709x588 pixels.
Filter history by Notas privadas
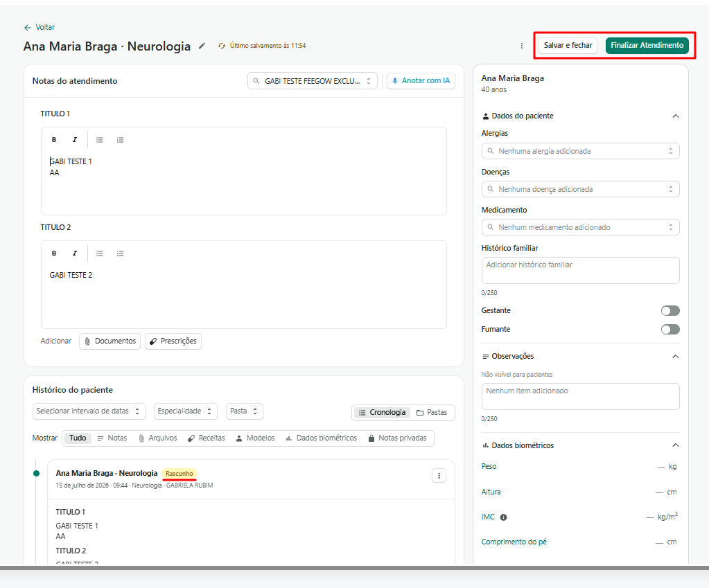coord(397,438)
